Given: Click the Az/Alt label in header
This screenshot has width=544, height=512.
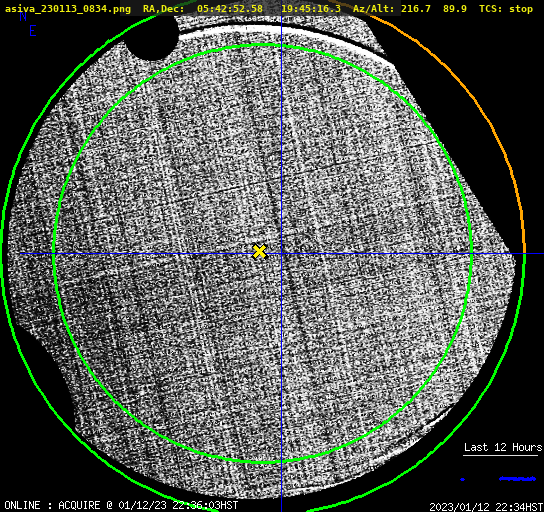Looking at the screenshot, I should point(374,9).
